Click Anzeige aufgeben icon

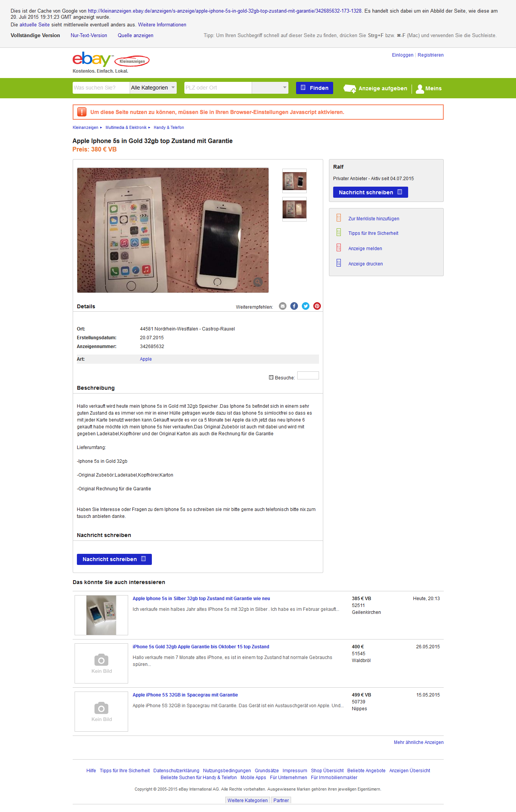point(350,89)
